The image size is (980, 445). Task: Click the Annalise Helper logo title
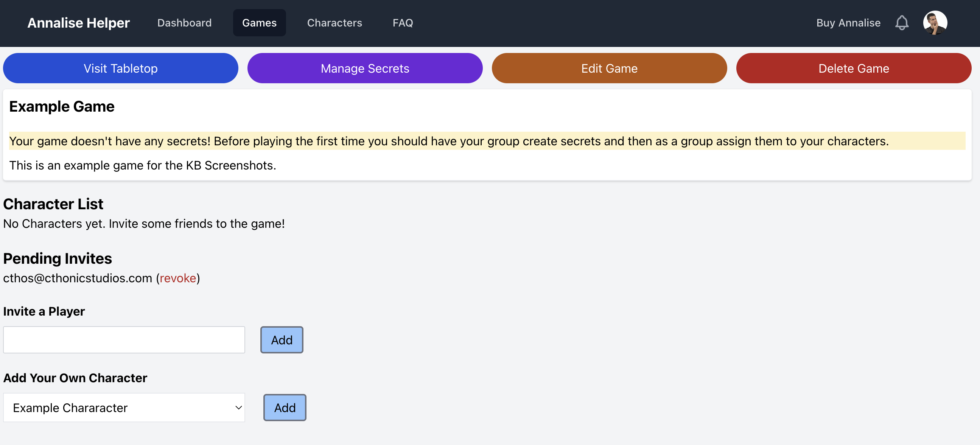[x=78, y=23]
